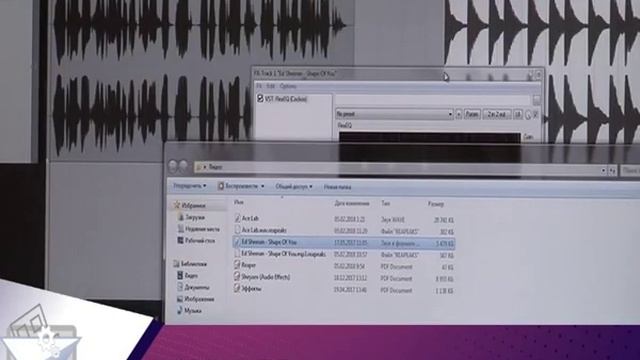The image size is (640, 360).
Task: Select Избранное in navigation pane
Action: click(193, 205)
